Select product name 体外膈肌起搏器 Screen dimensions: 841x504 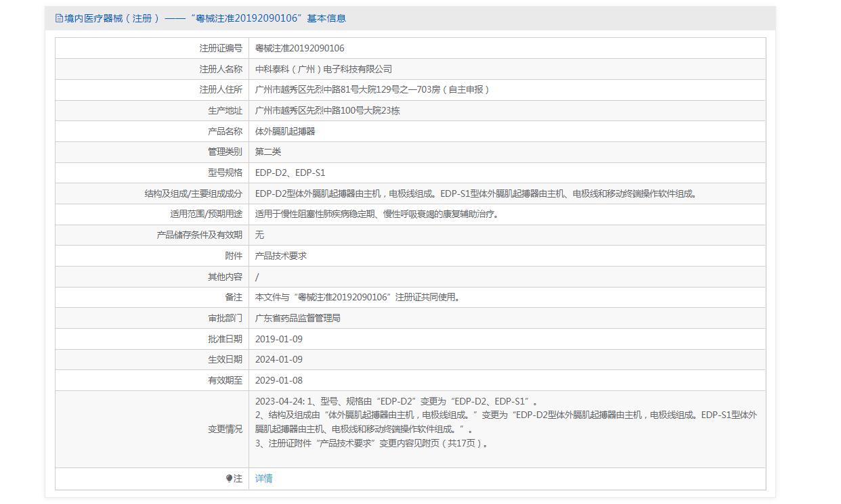point(285,131)
